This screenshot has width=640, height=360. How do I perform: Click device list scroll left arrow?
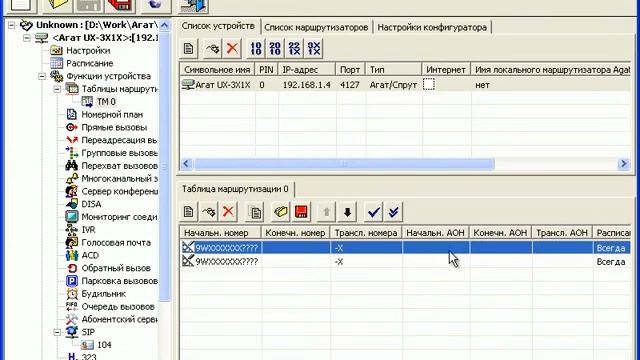(186, 164)
